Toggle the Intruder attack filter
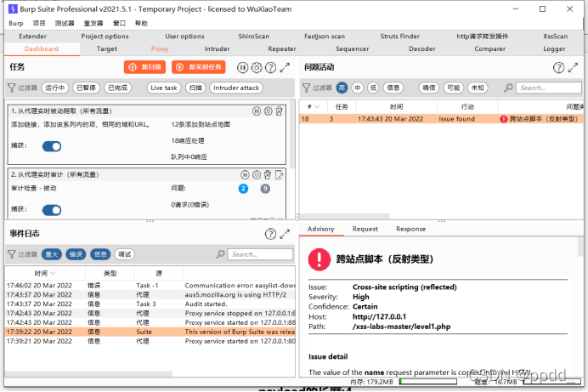The image size is (588, 392). coord(236,88)
